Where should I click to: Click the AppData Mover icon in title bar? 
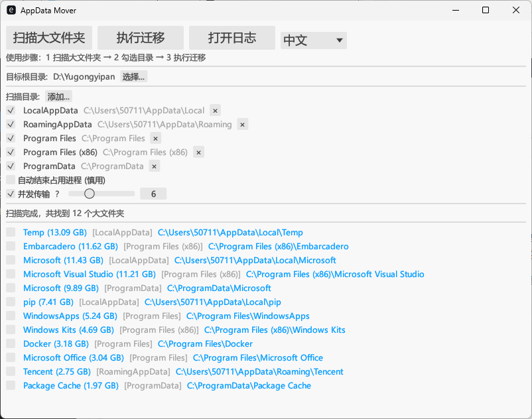click(11, 11)
